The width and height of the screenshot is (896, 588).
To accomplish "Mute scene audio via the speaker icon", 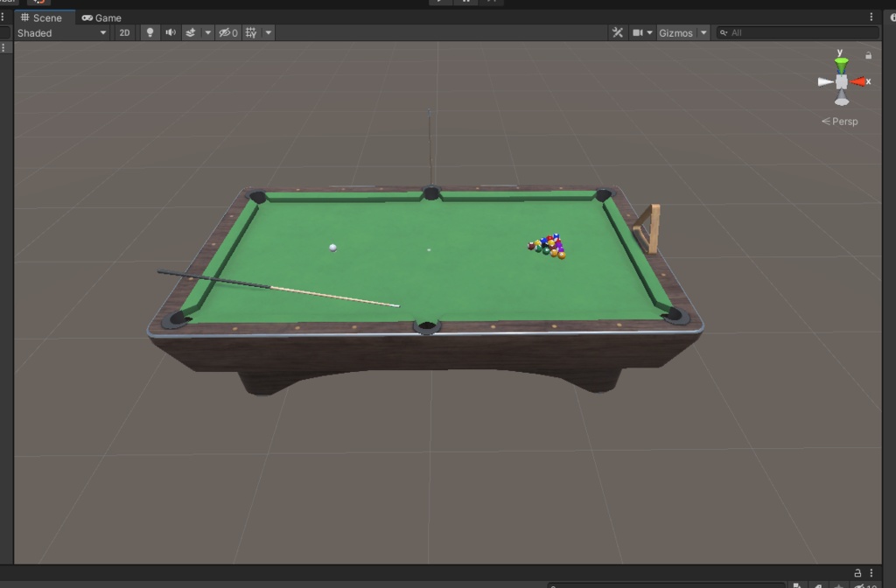I will (171, 32).
